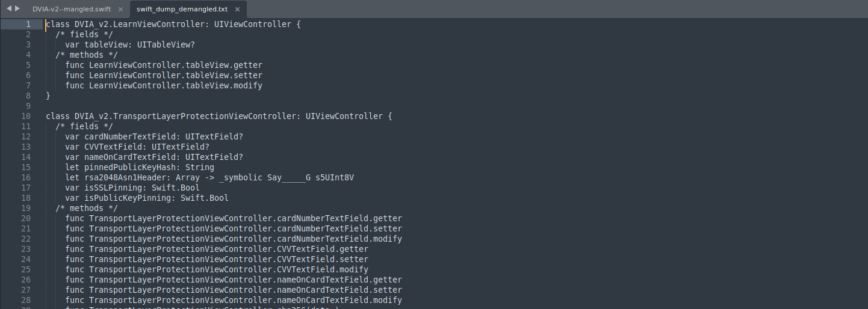The image size is (868, 309).
Task: Click the var tableView: UITableView? line
Action: coord(129,45)
